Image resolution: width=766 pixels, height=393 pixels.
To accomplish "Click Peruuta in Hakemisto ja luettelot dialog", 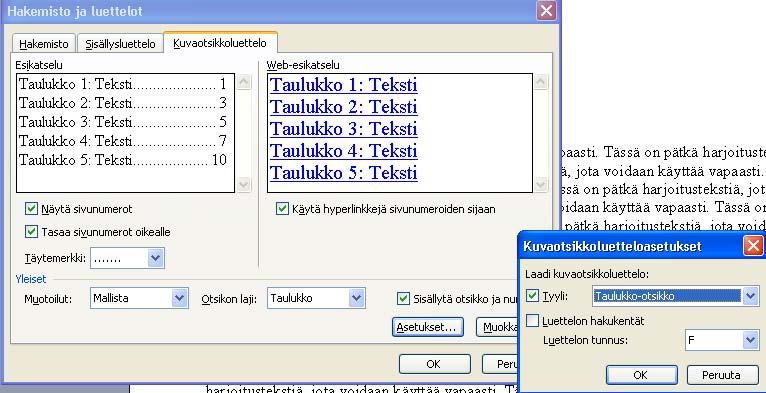I will 500,364.
